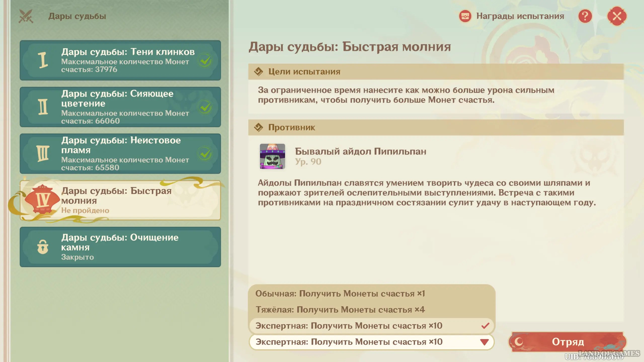Click green checkmark on Тени клинков
Viewport: 644px width, 362px height.
pyautogui.click(x=205, y=60)
